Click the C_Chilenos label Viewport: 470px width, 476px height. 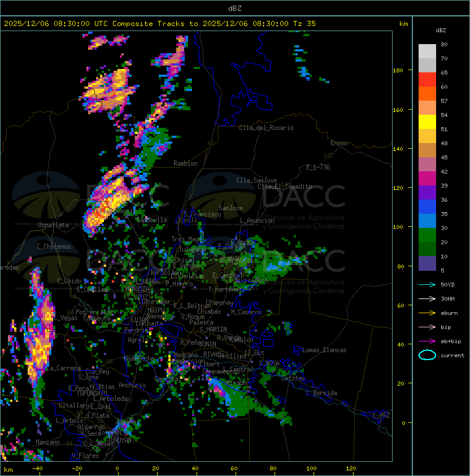coord(54,246)
